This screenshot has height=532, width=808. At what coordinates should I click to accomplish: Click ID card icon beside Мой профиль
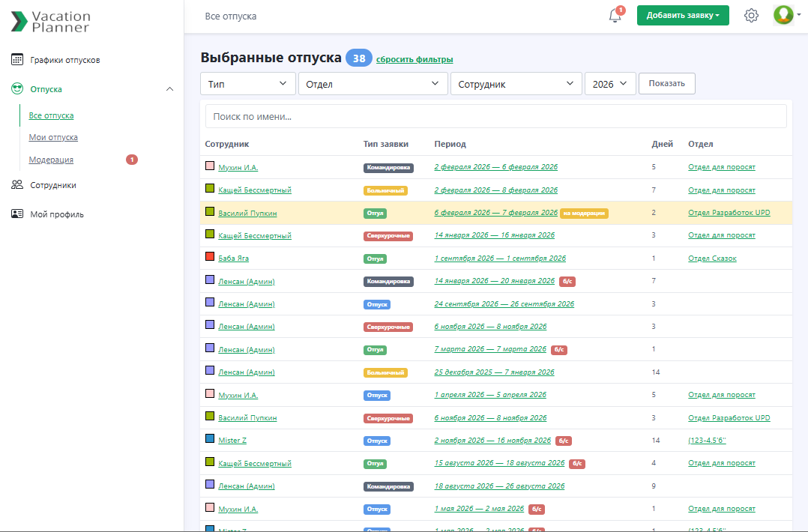17,214
